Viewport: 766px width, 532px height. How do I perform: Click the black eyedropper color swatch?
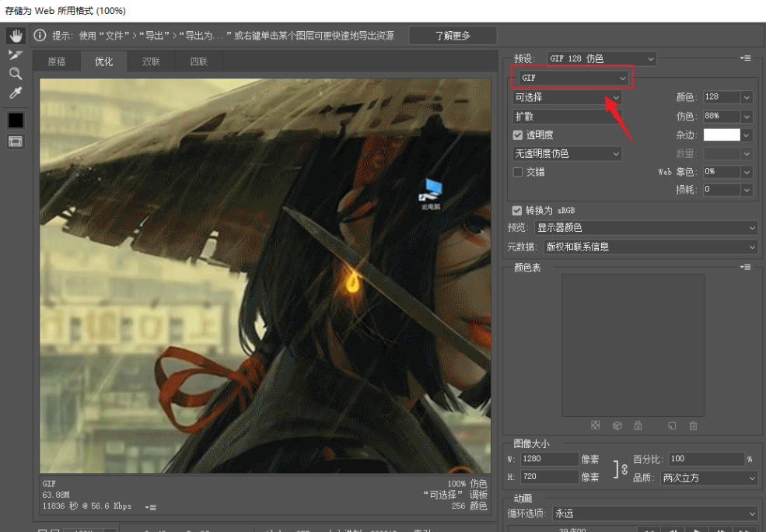coord(16,121)
